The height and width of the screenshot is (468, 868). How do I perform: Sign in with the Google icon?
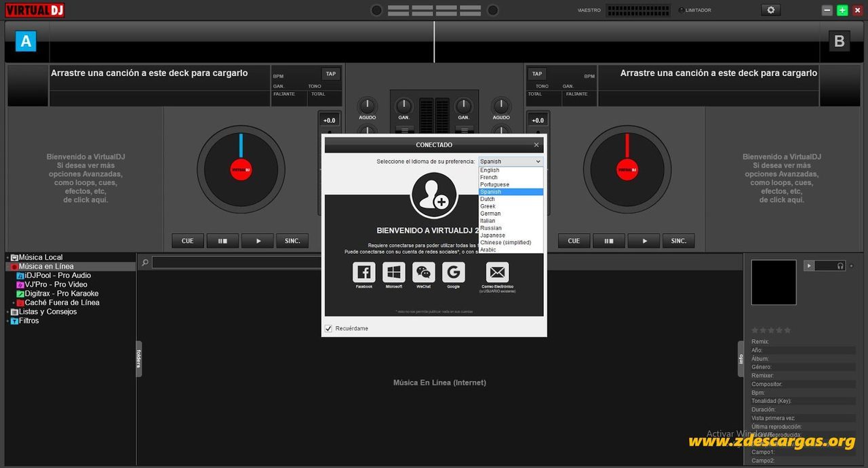454,273
